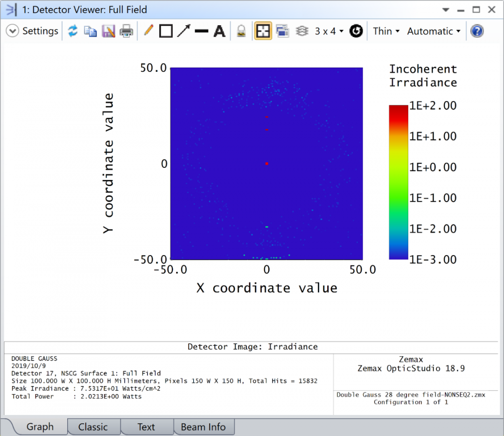Open the 3 x 4 aspect dropdown
Screen dimensions: 504x436
click(x=329, y=31)
